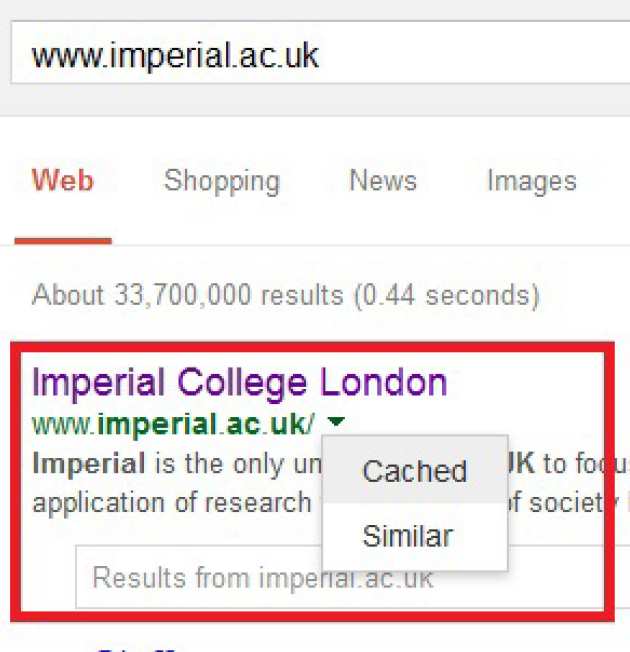Click the red underline beneath the Web tab
The width and height of the screenshot is (630, 652).
click(62, 241)
